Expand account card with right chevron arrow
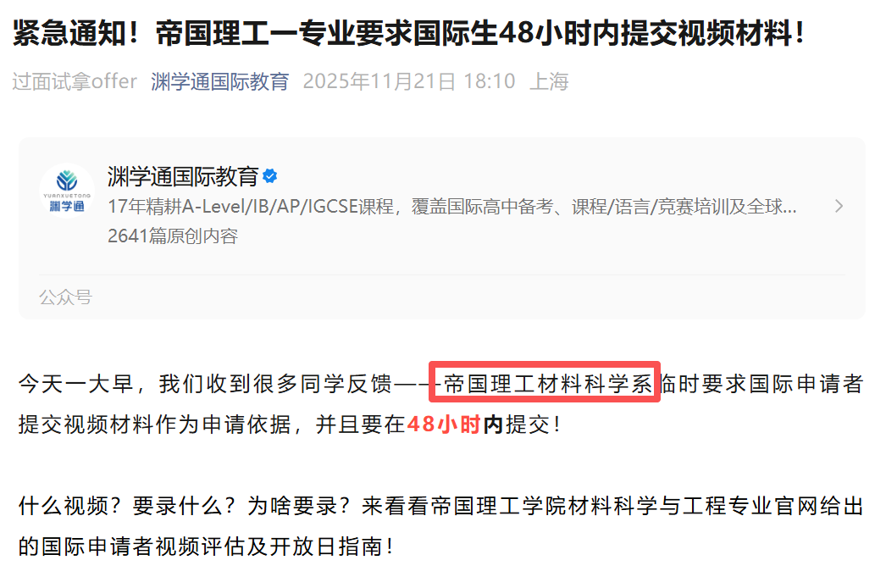Viewport: 886px width, 588px height. tap(839, 207)
